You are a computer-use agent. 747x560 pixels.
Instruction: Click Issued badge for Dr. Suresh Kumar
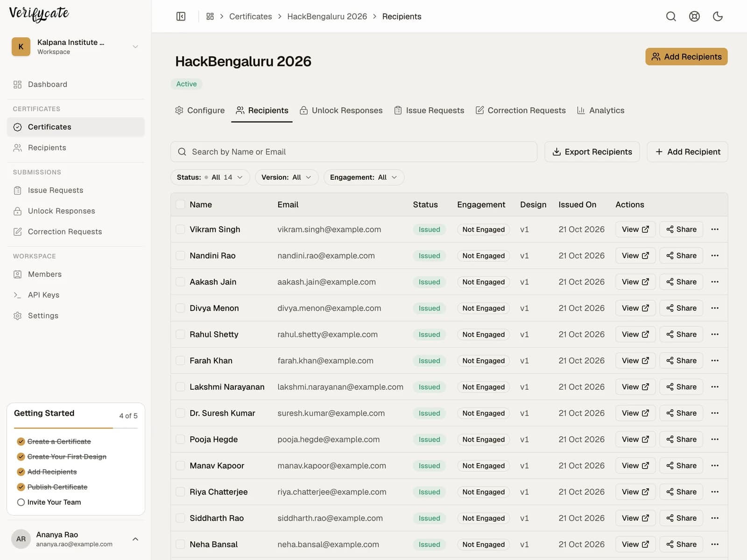430,413
